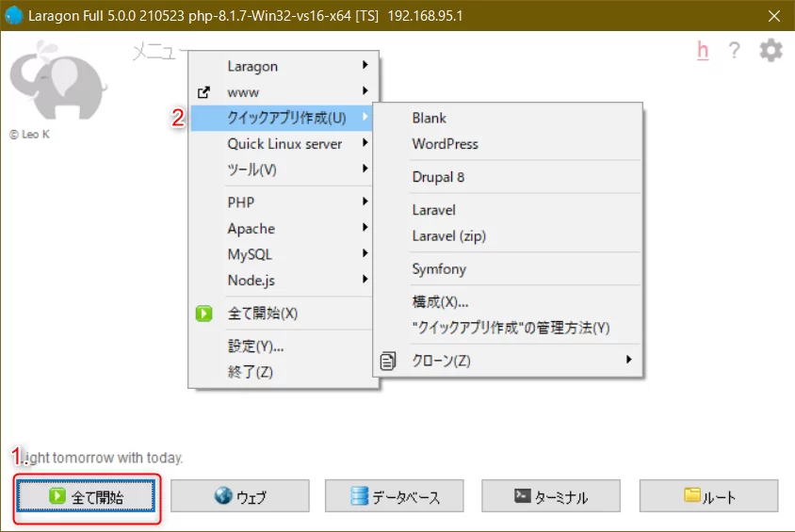The height and width of the screenshot is (532, 795).
Task: Expand the Quick Linux server submenu arrow
Action: click(x=365, y=143)
